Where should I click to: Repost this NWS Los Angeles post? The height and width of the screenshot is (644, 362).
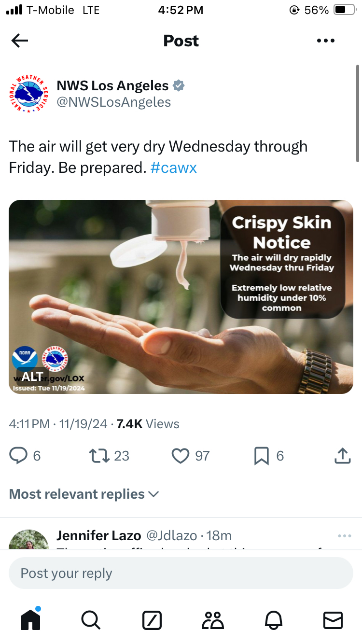99,456
